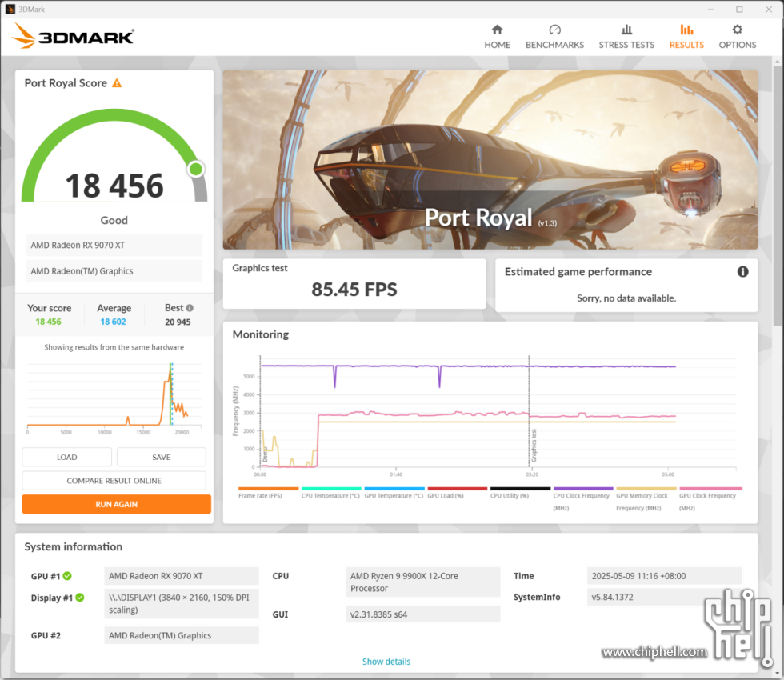Click the vertical scrollbar thumb
This screenshot has width=784, height=680.
coord(778,196)
